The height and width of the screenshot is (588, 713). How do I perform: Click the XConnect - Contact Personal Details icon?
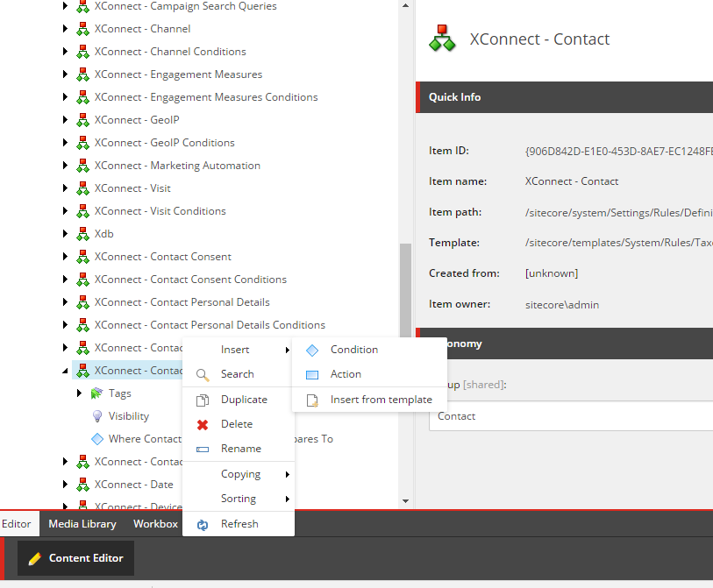[x=82, y=302]
